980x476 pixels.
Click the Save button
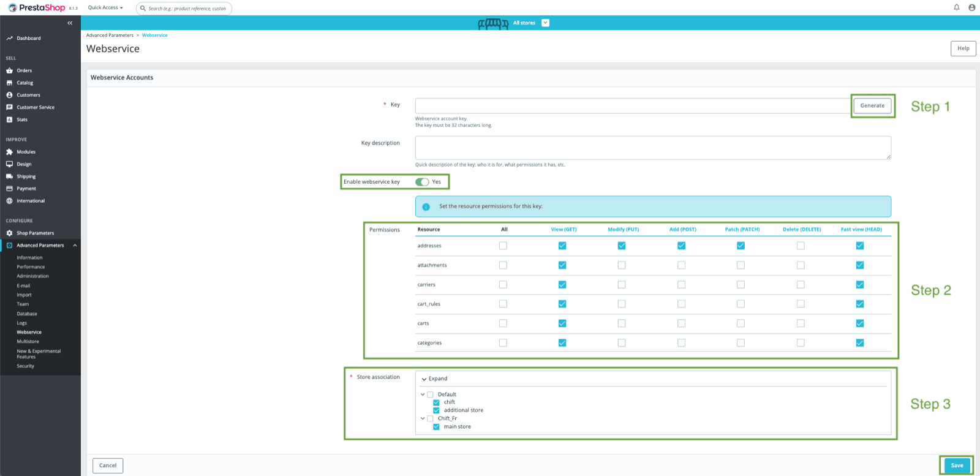point(957,466)
